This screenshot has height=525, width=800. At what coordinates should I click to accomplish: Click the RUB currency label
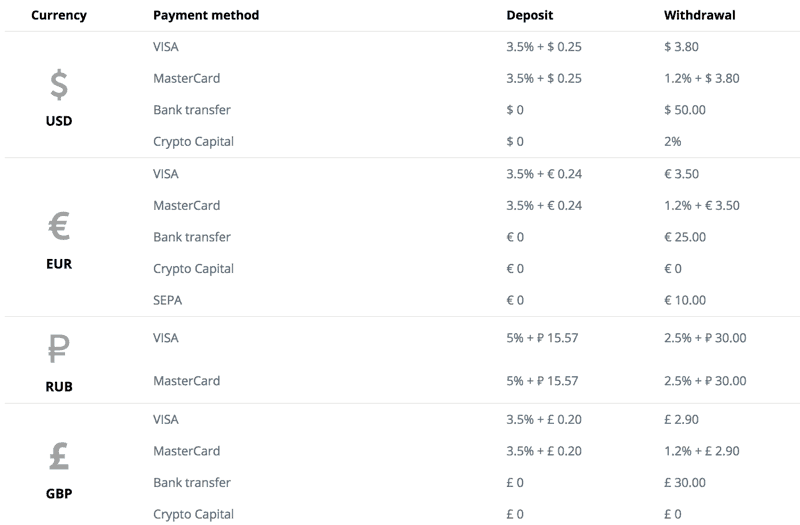click(x=59, y=387)
